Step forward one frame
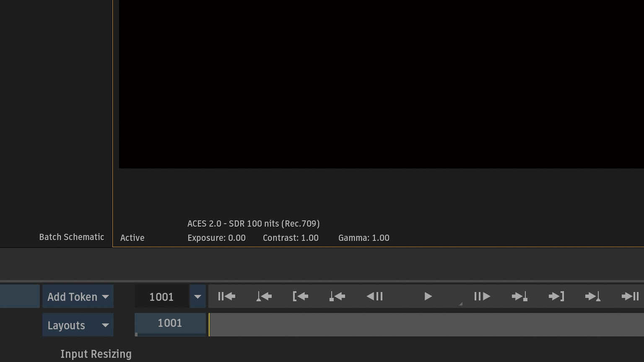Viewport: 644px width, 362px height. click(482, 297)
